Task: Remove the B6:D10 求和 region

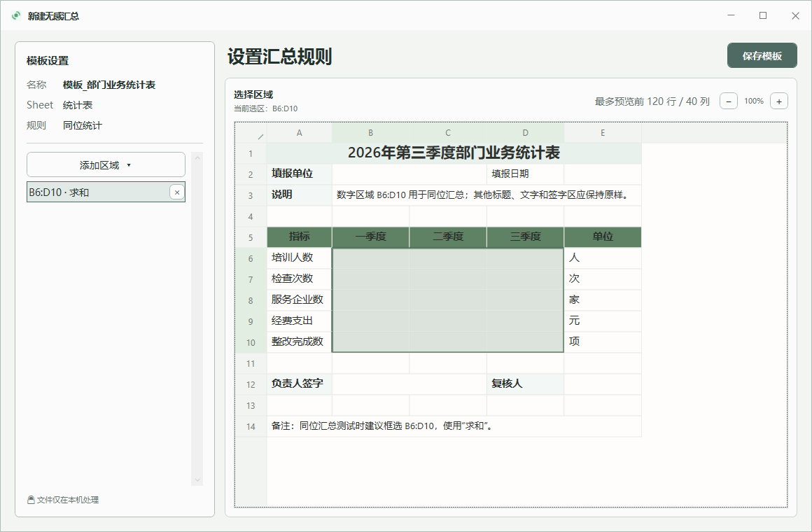Action: click(176, 192)
